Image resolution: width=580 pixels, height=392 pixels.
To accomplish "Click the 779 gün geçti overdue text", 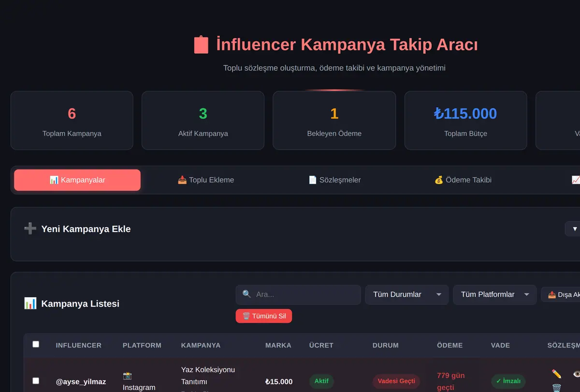I will [x=450, y=381].
